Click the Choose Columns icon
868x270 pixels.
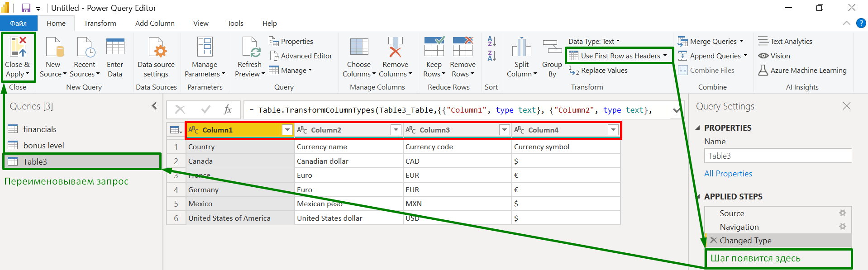359,47
